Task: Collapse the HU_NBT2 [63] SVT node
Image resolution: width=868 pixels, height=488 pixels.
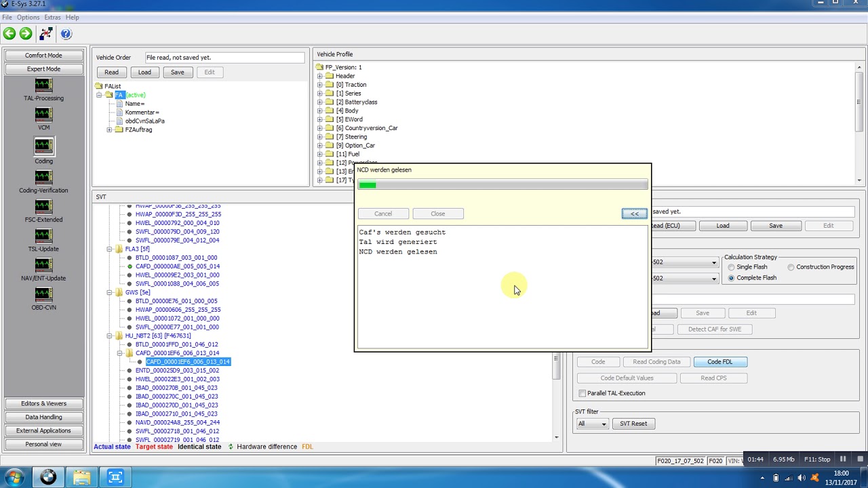Action: (109, 335)
